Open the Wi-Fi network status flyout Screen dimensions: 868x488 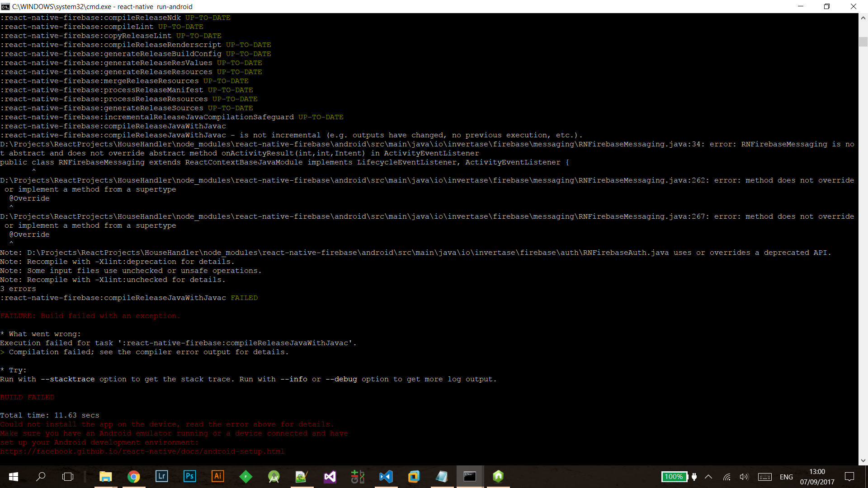(726, 477)
